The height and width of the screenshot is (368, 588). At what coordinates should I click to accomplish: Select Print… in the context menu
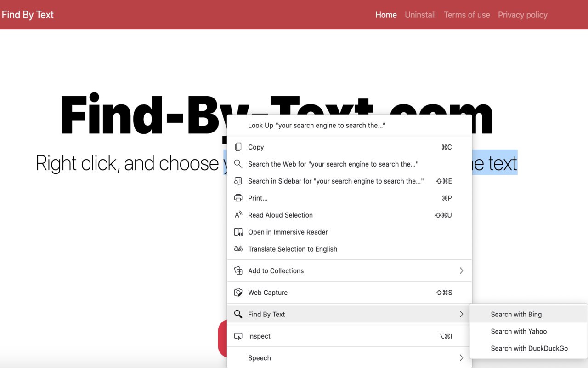(x=350, y=198)
